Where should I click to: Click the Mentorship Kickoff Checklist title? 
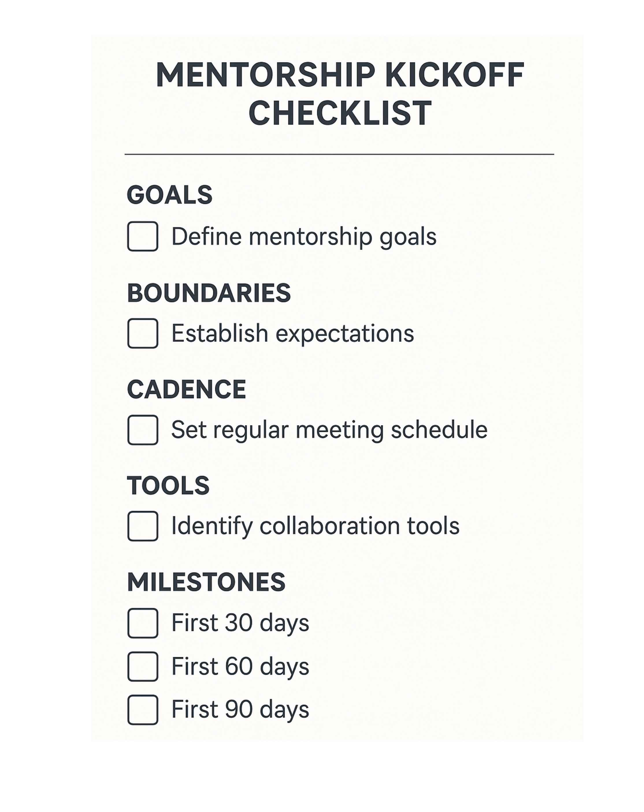pyautogui.click(x=340, y=93)
